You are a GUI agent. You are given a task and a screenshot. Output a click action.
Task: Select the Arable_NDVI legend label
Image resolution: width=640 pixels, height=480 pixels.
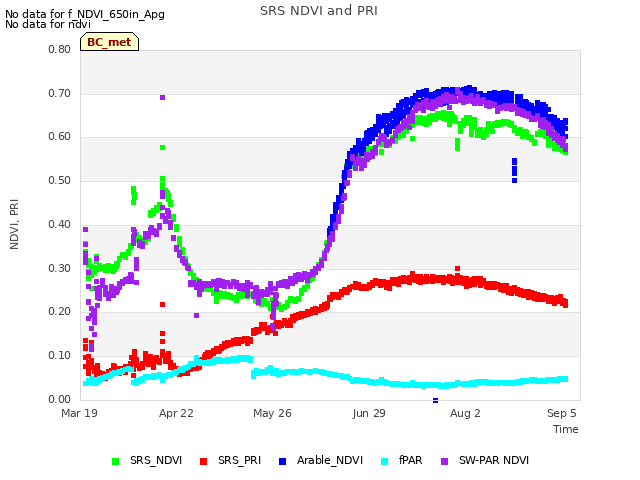click(x=330, y=460)
